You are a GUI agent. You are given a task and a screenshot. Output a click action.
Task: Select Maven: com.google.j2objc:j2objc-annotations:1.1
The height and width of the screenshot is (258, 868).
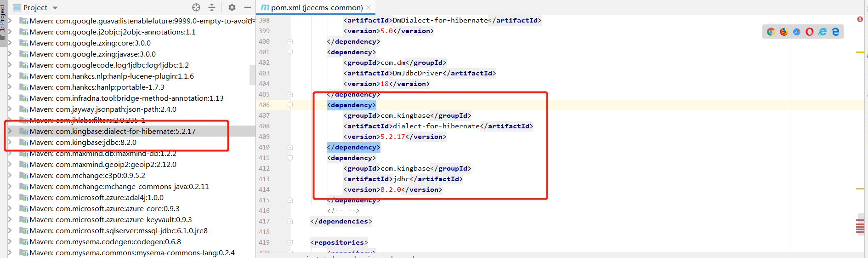pos(113,32)
